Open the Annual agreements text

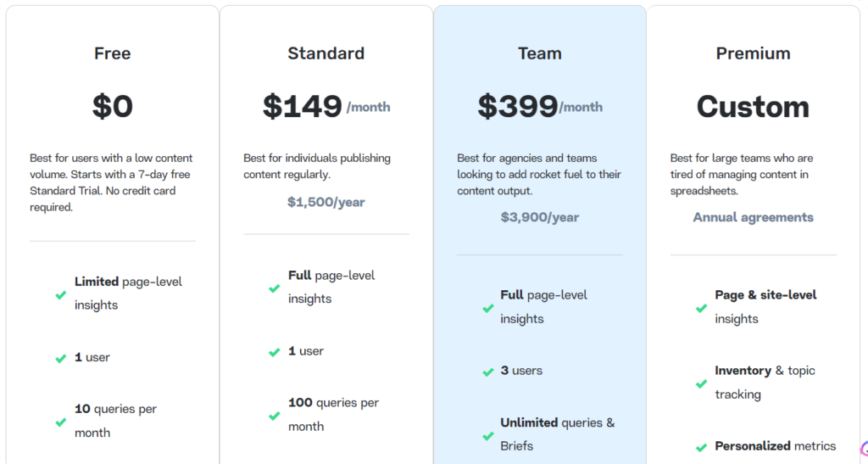[753, 217]
